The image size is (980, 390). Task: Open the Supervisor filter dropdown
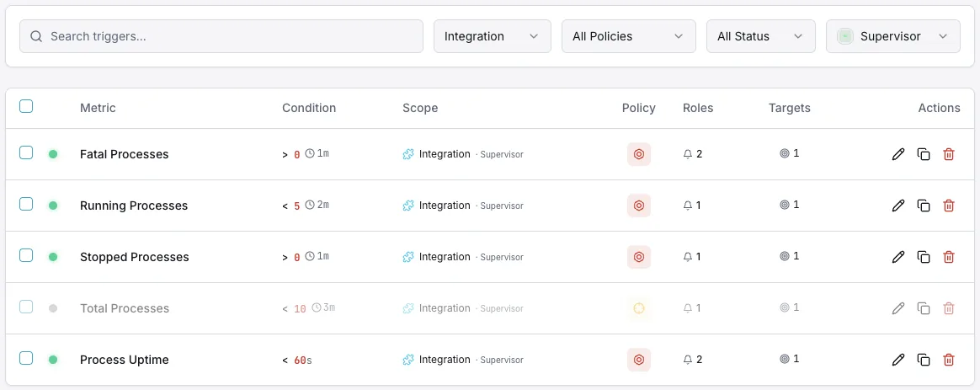pos(893,36)
